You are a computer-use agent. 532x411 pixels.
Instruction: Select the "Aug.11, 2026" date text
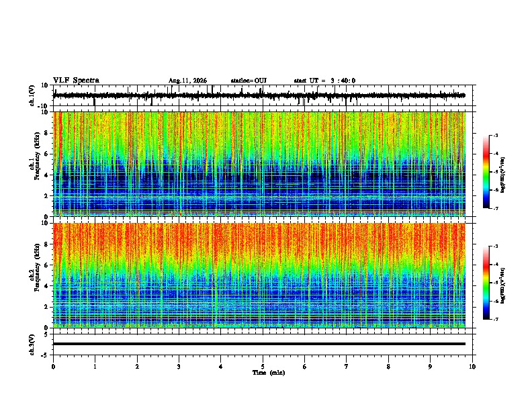[187, 81]
